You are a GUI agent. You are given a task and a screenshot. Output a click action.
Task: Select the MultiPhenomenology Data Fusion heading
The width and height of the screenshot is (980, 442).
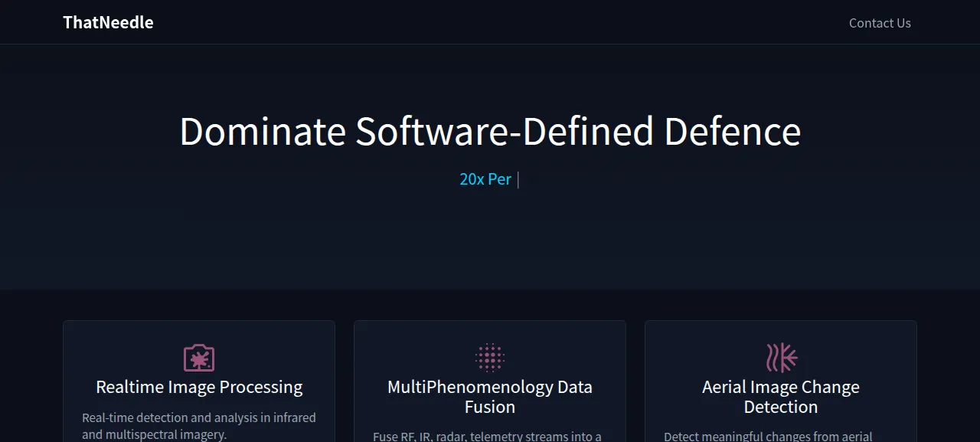point(490,397)
